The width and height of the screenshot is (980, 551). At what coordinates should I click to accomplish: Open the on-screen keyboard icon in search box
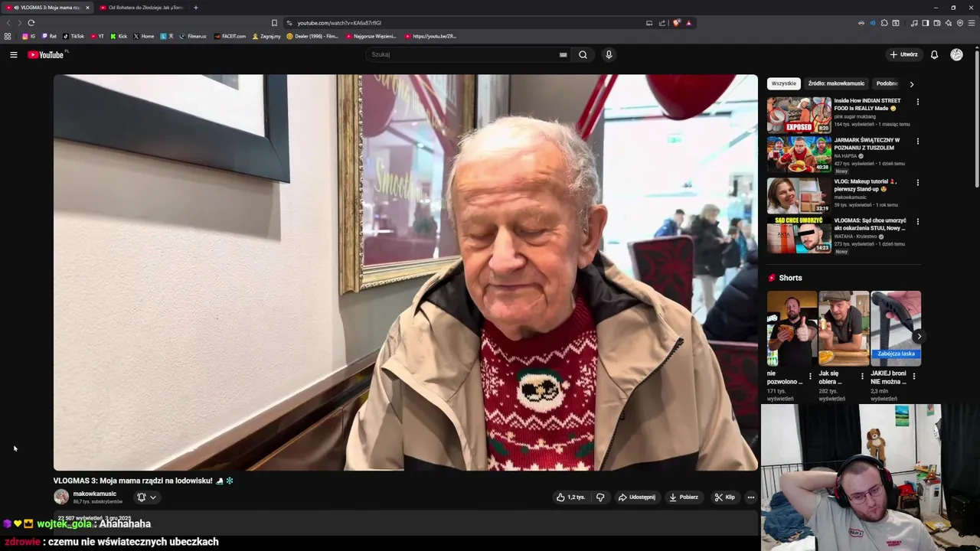(563, 54)
